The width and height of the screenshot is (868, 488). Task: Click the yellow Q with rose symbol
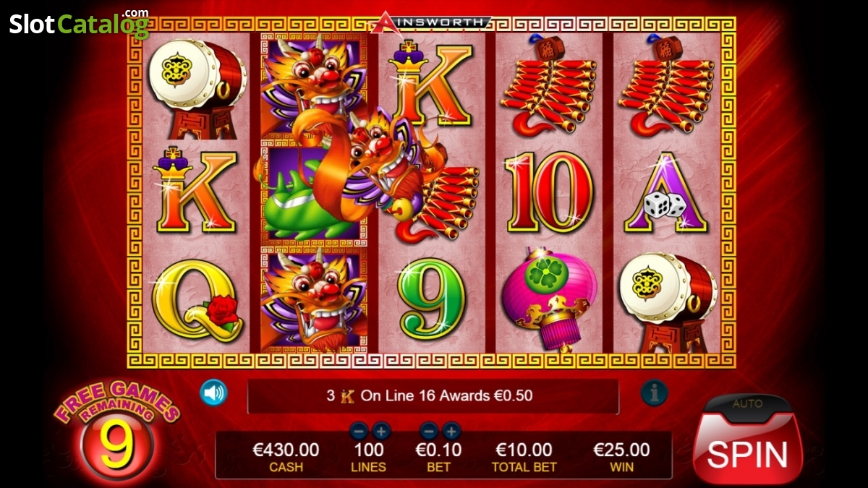coord(197,299)
